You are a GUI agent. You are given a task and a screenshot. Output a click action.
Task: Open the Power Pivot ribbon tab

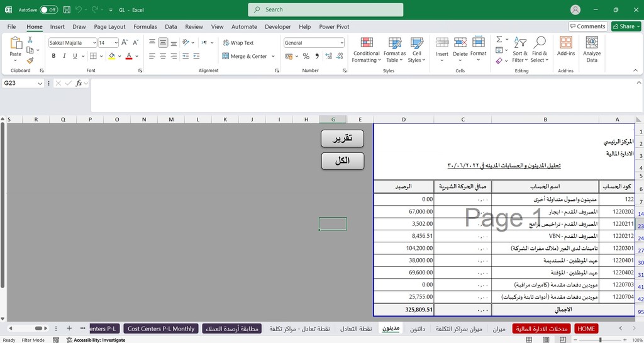tap(334, 26)
